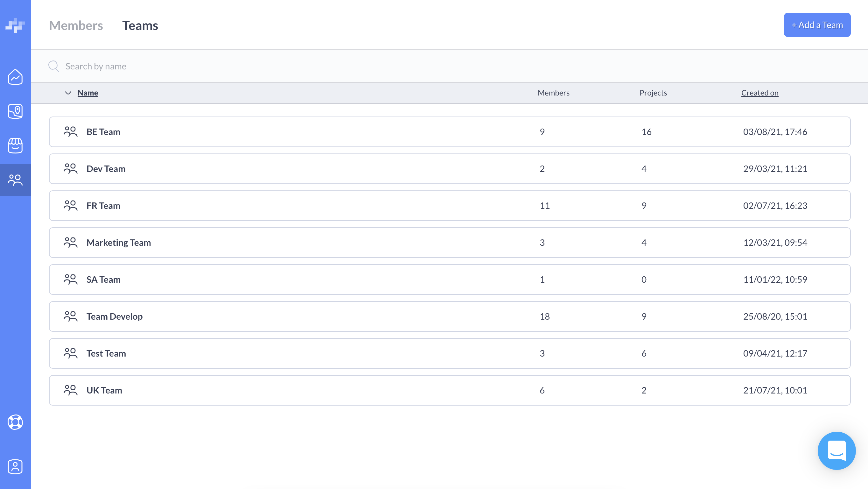Open the Marketing Team row
The width and height of the screenshot is (868, 489).
point(119,243)
